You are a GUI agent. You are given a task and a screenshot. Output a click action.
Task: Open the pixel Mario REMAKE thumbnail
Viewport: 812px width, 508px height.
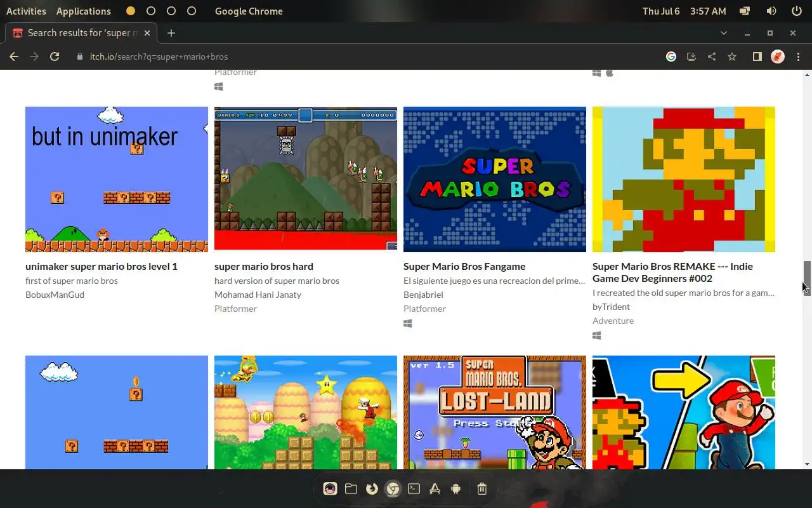(684, 179)
